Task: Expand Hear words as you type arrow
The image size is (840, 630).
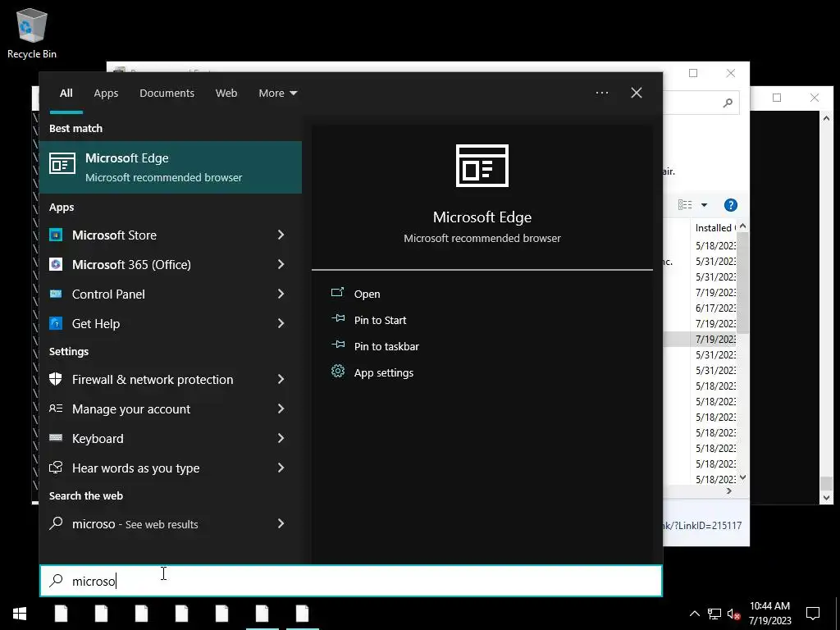Action: tap(281, 468)
